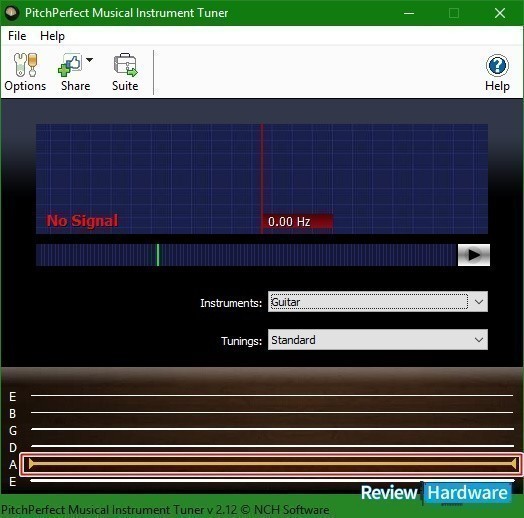Expand the Share dropdown arrow

click(89, 60)
